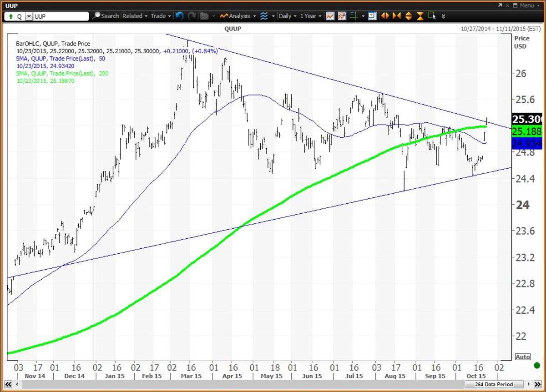546x392 pixels.
Task: Open the Trade menu
Action: pyautogui.click(x=161, y=16)
